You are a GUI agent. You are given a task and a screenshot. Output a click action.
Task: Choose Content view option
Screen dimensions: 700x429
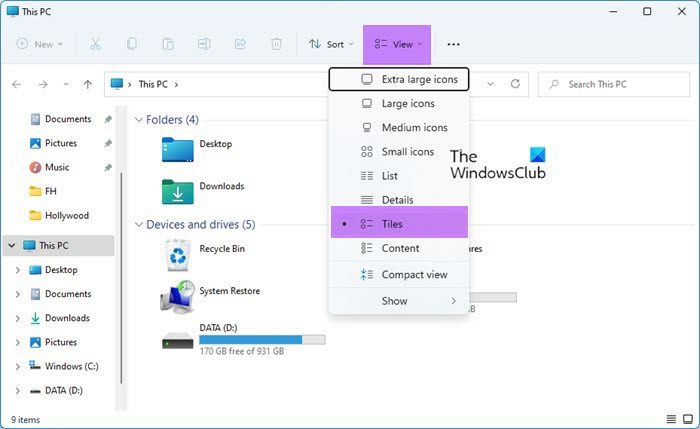[399, 248]
